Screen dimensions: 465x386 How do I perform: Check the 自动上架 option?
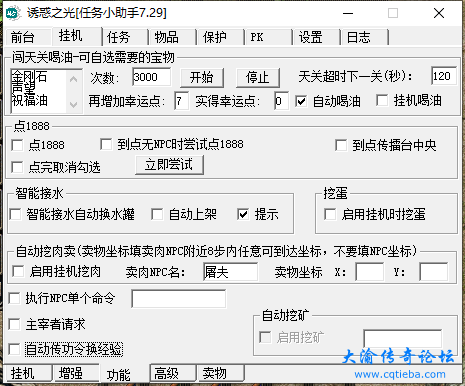[157, 214]
